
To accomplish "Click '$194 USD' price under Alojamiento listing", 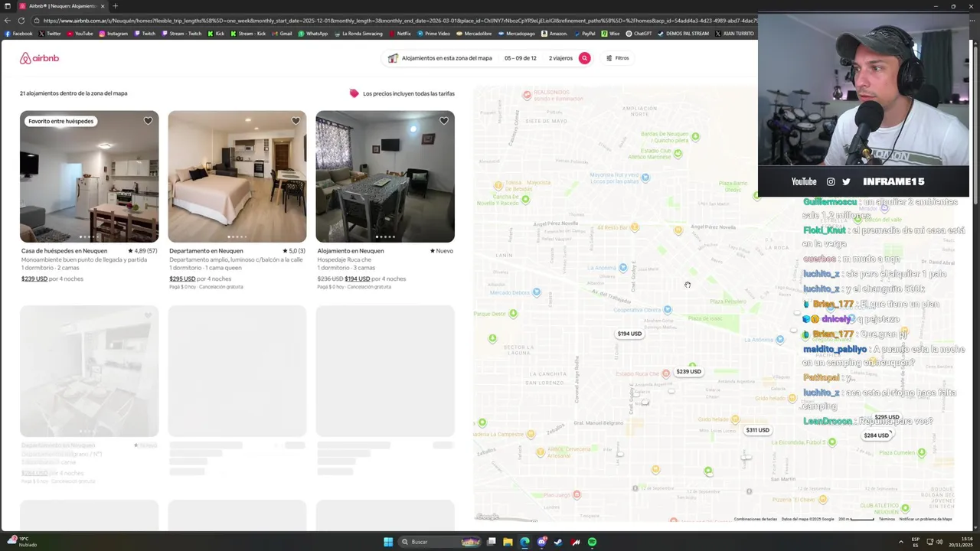I will pyautogui.click(x=357, y=279).
